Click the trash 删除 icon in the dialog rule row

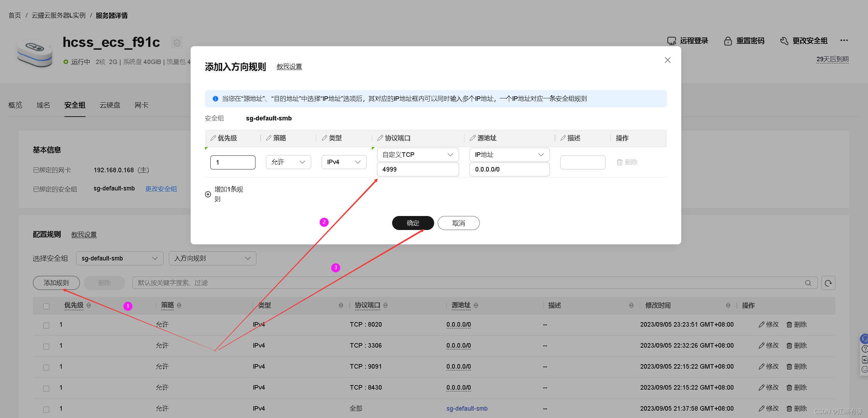point(620,162)
